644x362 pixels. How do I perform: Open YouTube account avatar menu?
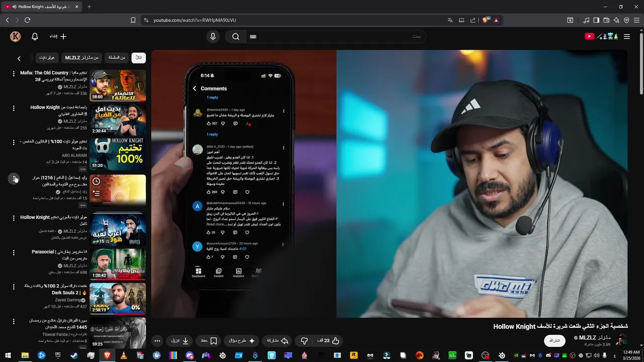pyautogui.click(x=15, y=36)
